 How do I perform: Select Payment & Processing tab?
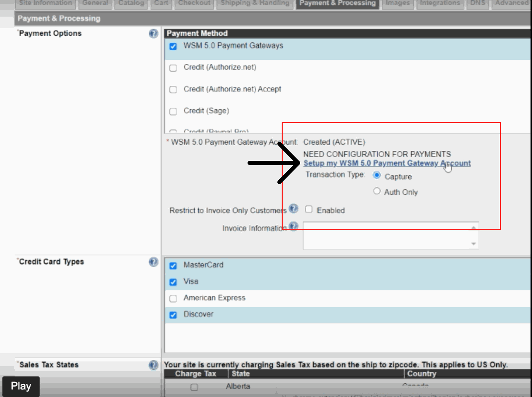coord(337,4)
